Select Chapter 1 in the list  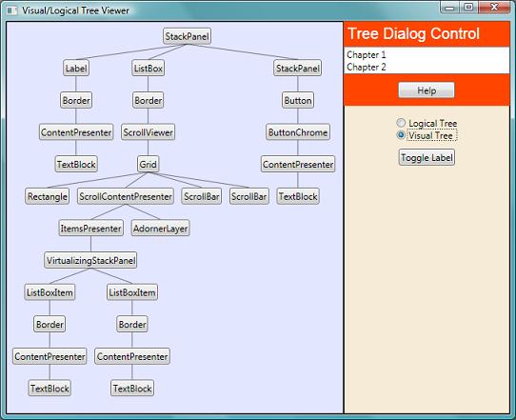(x=427, y=54)
